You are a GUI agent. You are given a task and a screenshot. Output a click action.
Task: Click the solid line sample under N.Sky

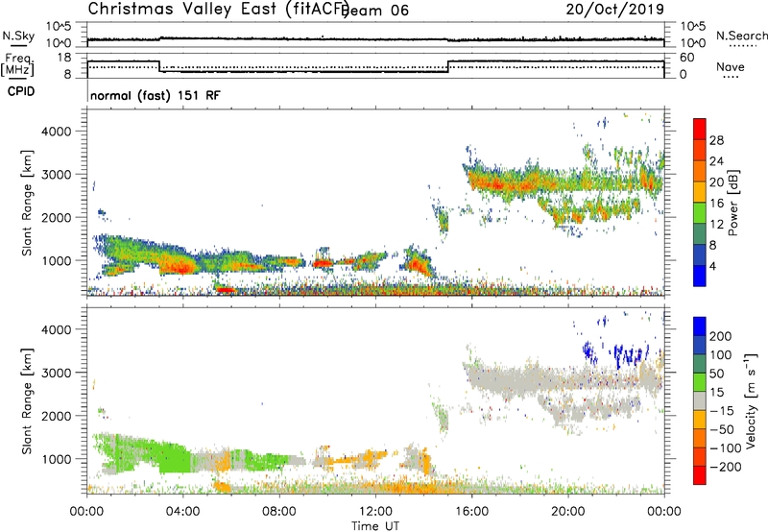click(18, 45)
